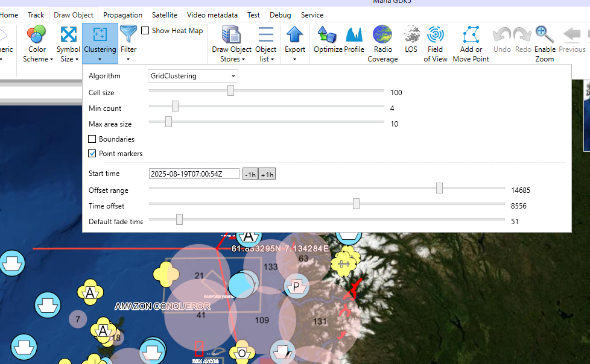Open the Color Scheme tool
This screenshot has width=590, height=364.
coord(37,43)
